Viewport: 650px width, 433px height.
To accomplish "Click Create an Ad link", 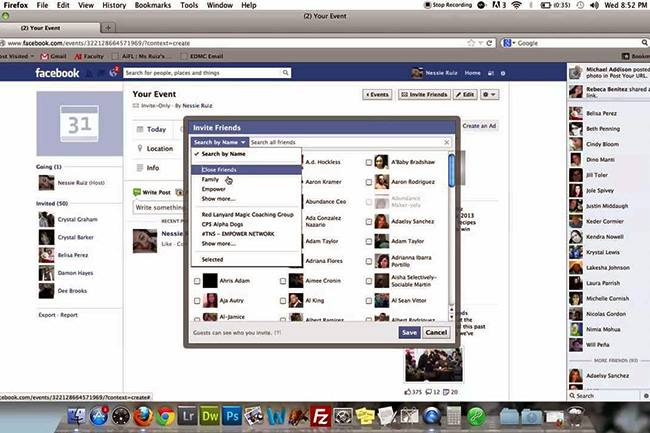I will [479, 126].
